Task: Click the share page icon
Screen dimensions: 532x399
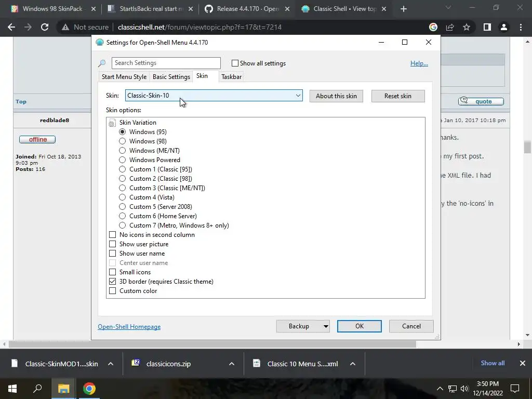Action: point(450,27)
